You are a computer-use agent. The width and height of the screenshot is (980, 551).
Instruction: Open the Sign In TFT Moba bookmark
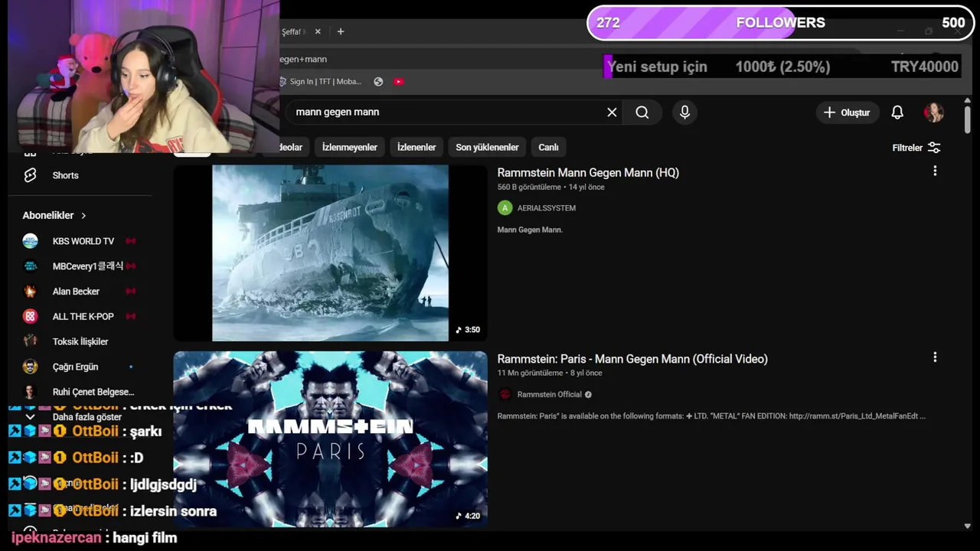(x=321, y=82)
